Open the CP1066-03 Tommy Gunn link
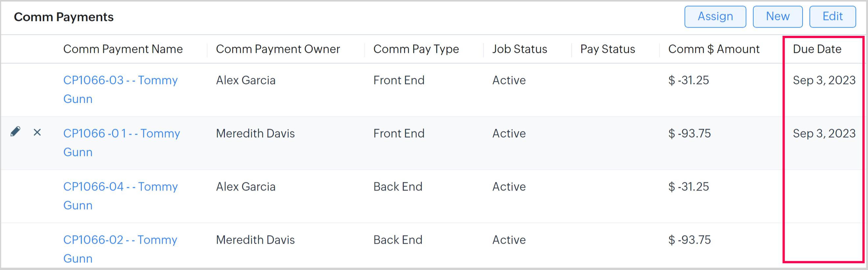The height and width of the screenshot is (270, 868). click(120, 80)
